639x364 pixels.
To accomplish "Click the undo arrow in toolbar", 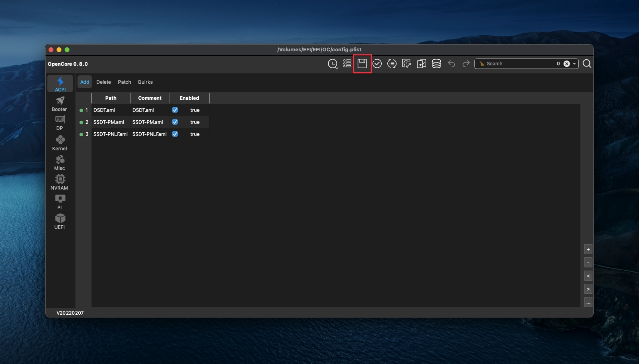I will 451,64.
